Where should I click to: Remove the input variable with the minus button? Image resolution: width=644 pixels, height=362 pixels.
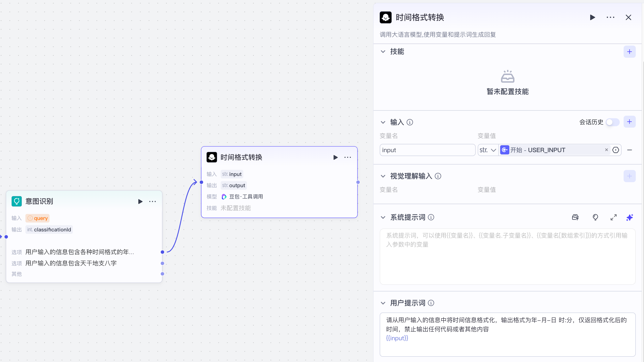pyautogui.click(x=630, y=150)
